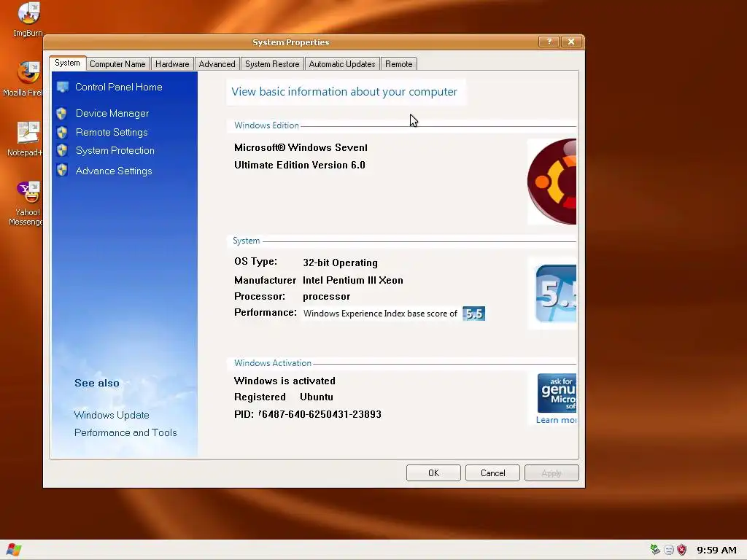Click the large 5.5 experience index badge
This screenshot has width=747, height=560.
click(555, 293)
